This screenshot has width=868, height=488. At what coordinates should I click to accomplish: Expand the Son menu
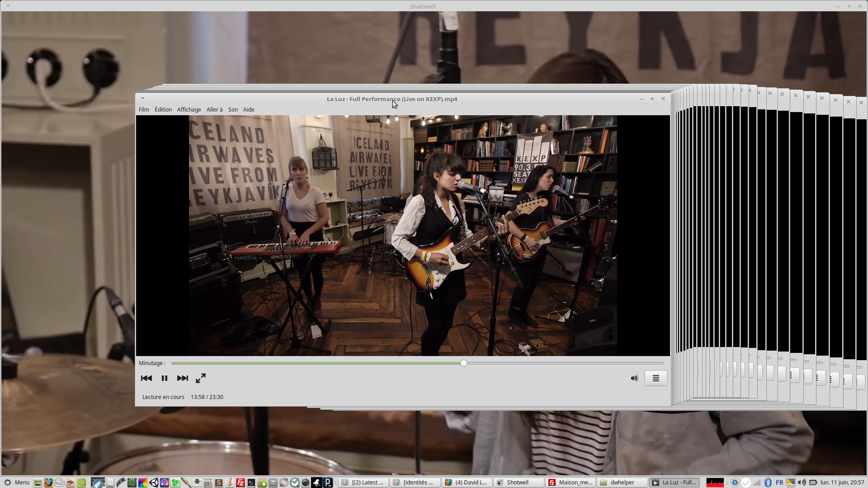pyautogui.click(x=233, y=109)
